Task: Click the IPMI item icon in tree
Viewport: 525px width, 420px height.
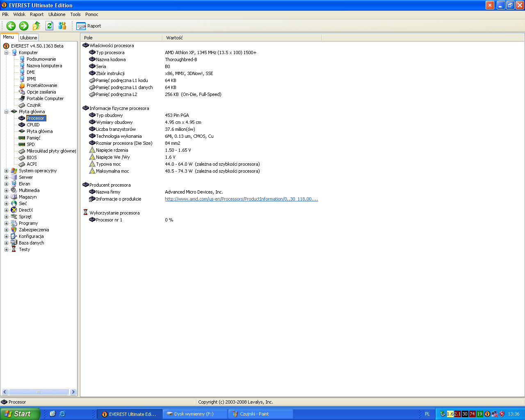Action: pyautogui.click(x=22, y=79)
